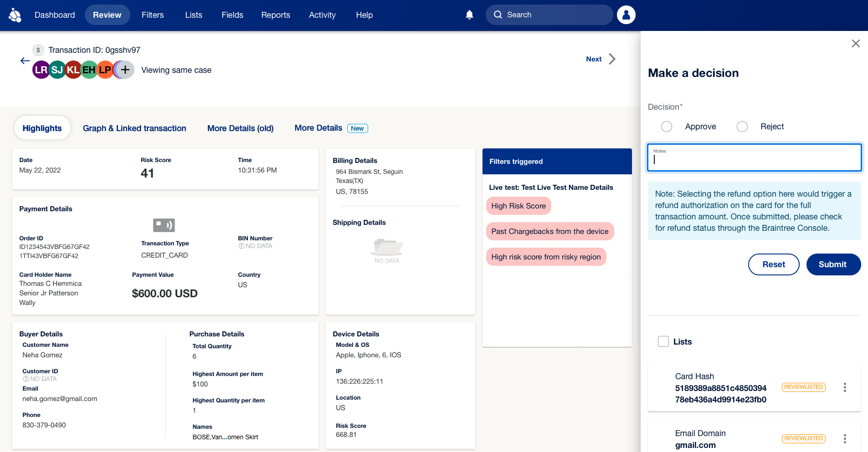This screenshot has width=868, height=452.
Task: Open the user profile avatar
Action: 626,15
